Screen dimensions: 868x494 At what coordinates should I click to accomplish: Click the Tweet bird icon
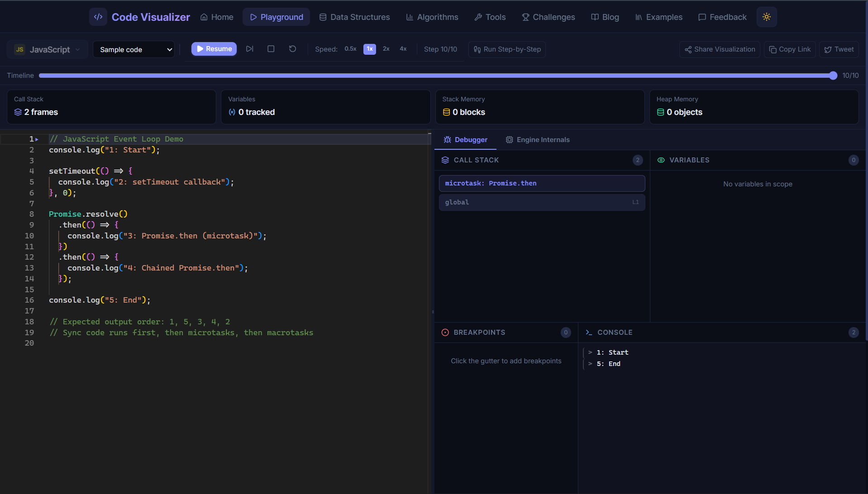tap(828, 49)
